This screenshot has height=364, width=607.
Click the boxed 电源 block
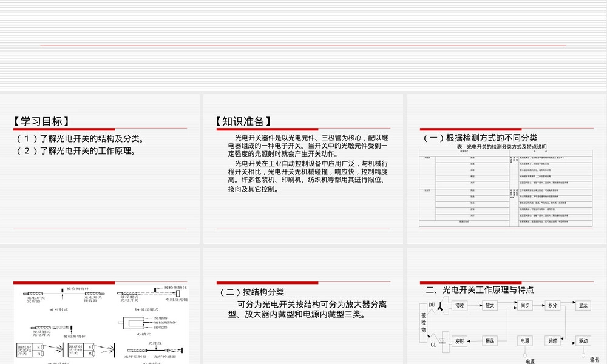[525, 341]
